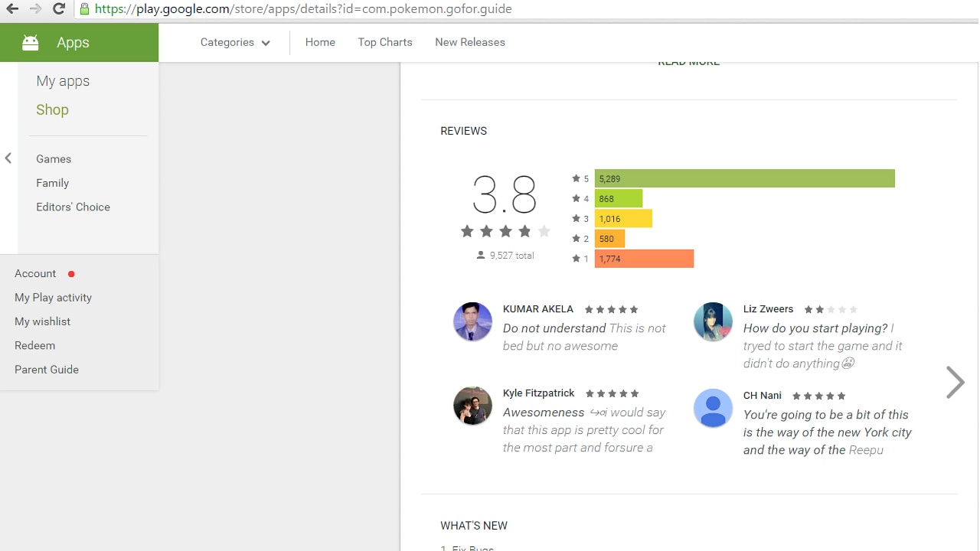Click Liz Zweers' two-star rating
Viewport: 980px width, 551px height.
[x=831, y=310]
